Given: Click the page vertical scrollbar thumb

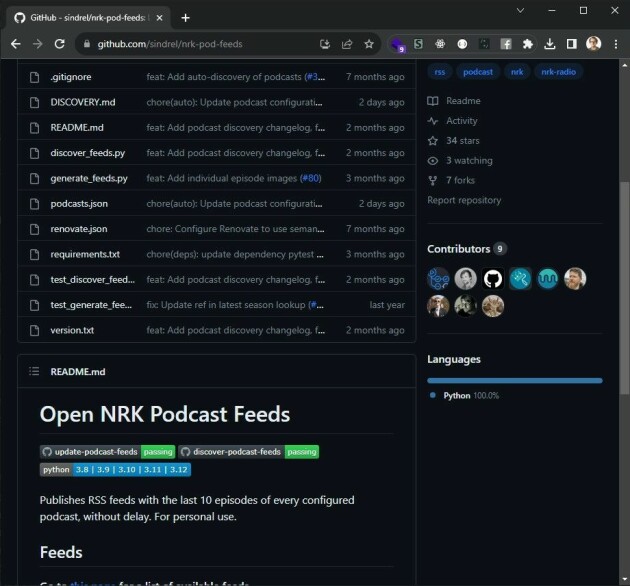Looking at the screenshot, I should (x=624, y=287).
